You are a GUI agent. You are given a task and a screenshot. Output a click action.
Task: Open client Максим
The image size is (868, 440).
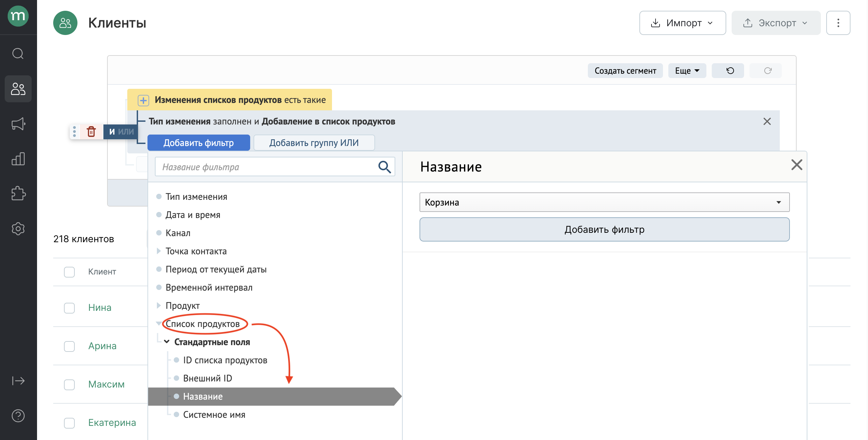click(106, 384)
